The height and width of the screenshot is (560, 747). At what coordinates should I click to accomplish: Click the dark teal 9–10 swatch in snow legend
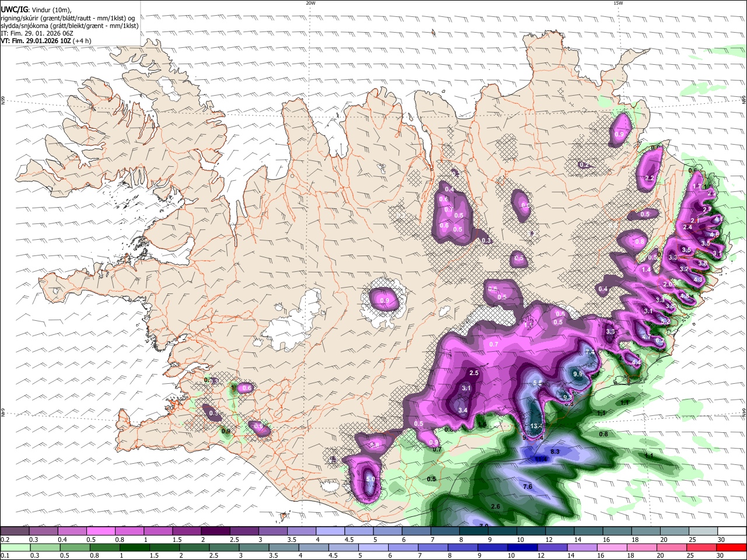point(502,531)
